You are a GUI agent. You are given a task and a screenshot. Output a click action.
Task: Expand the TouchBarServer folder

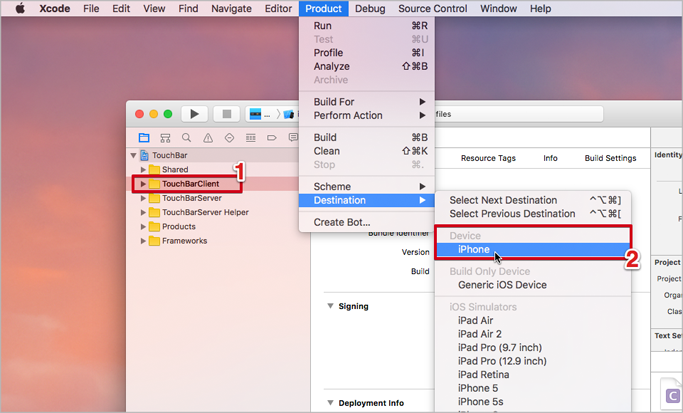point(143,198)
